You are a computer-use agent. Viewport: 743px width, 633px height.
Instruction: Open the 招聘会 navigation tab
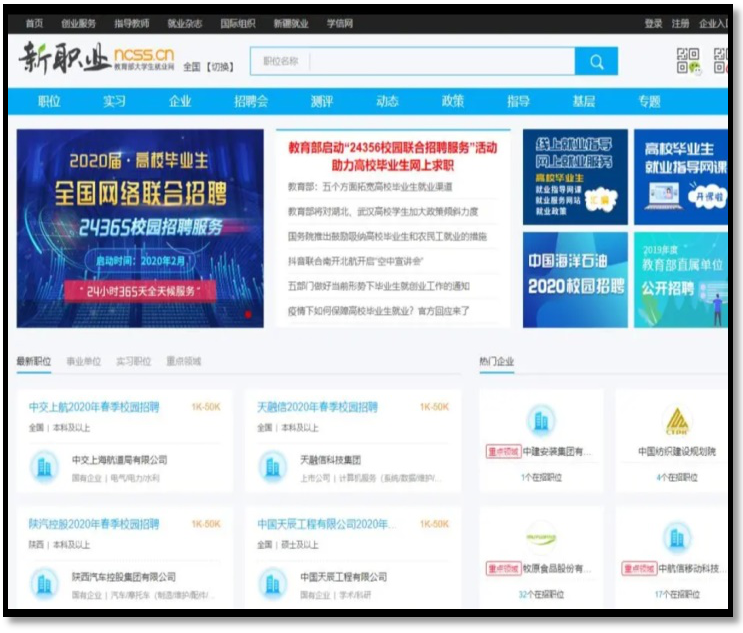pos(251,101)
